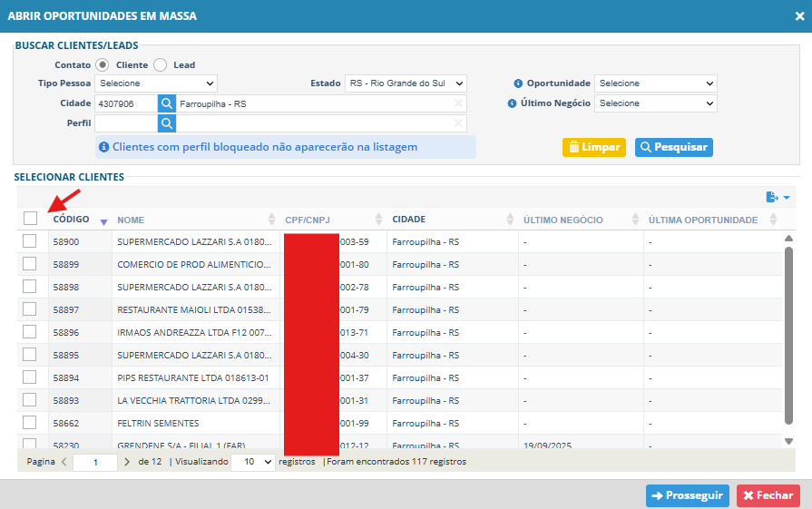Screen dimensions: 812x509
Task: Click the Pesquisar button
Action: coord(674,148)
